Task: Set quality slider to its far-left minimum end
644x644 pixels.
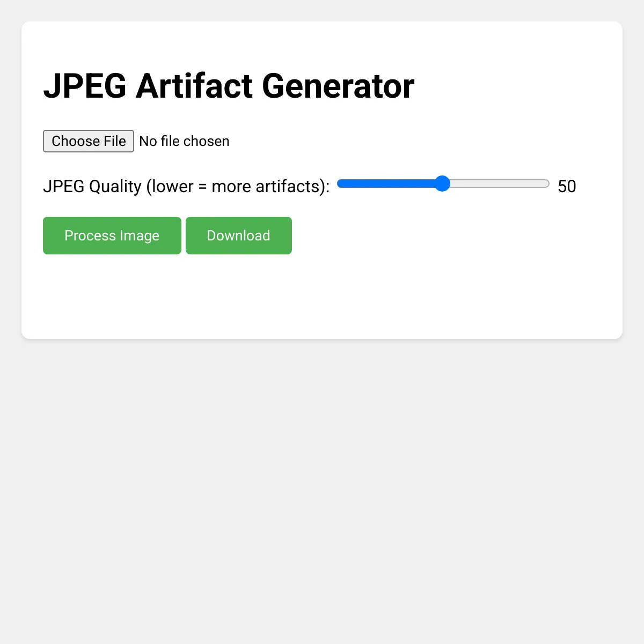Action: pos(339,184)
